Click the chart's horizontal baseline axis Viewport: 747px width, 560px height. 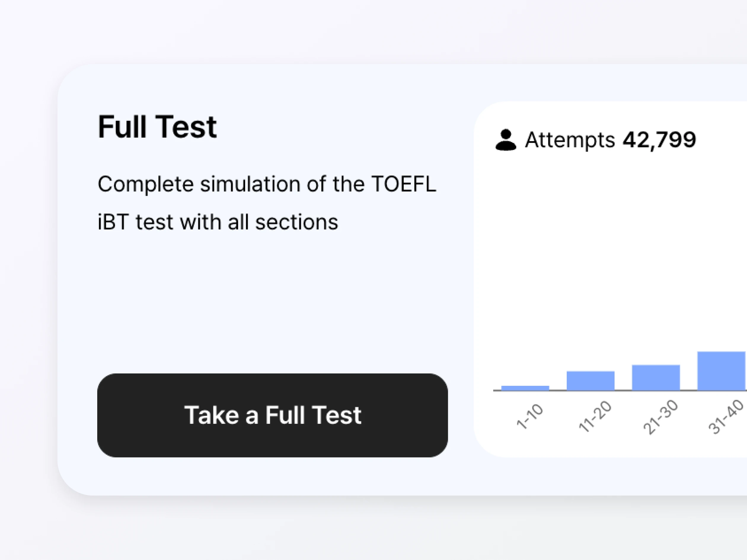557,391
